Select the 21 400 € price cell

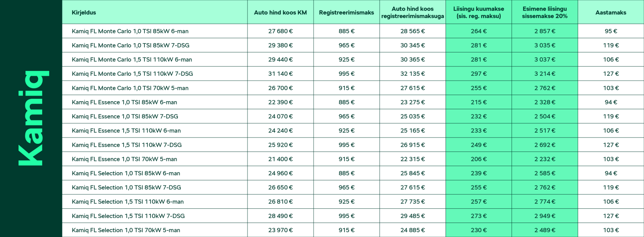point(280,159)
